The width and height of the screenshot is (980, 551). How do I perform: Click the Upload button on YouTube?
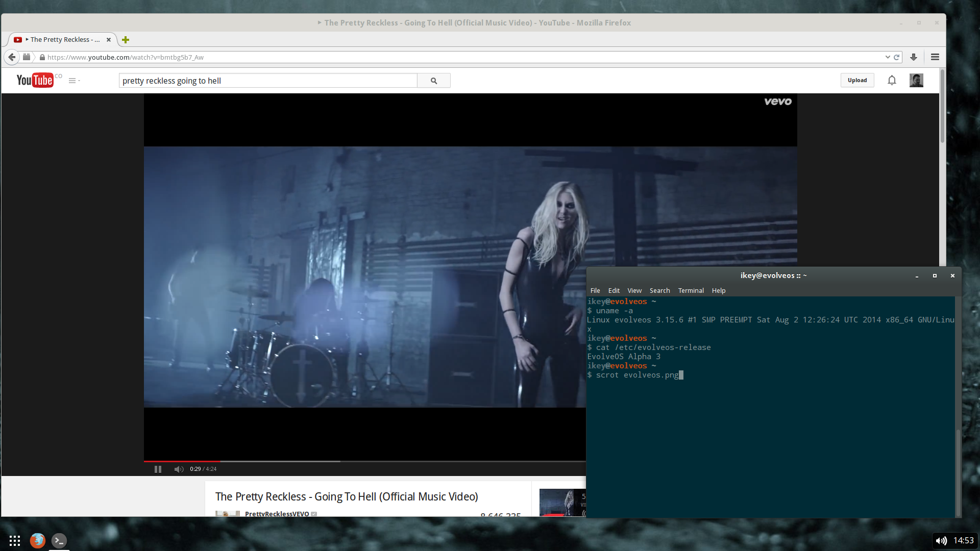pyautogui.click(x=857, y=80)
